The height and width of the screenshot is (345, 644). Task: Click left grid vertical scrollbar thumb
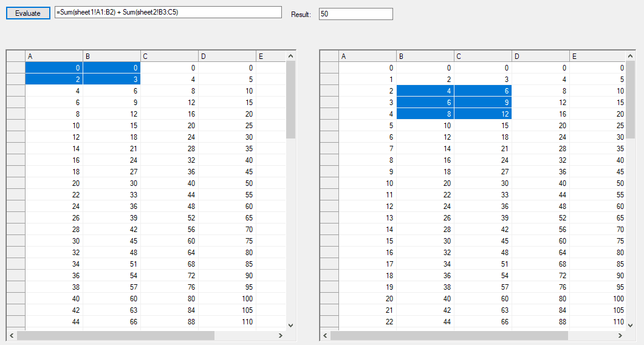tap(290, 100)
